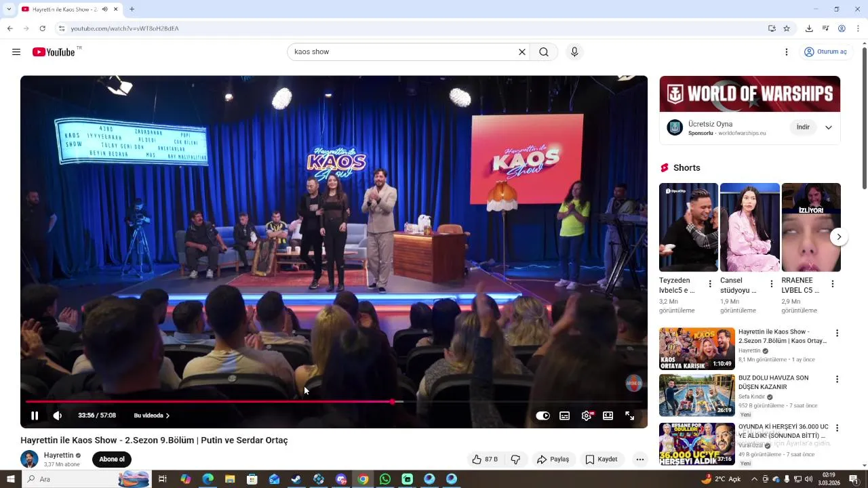Open Kaos Show 2.Sezon 7.Bölüm video title
The width and height of the screenshot is (868, 488).
(783, 336)
